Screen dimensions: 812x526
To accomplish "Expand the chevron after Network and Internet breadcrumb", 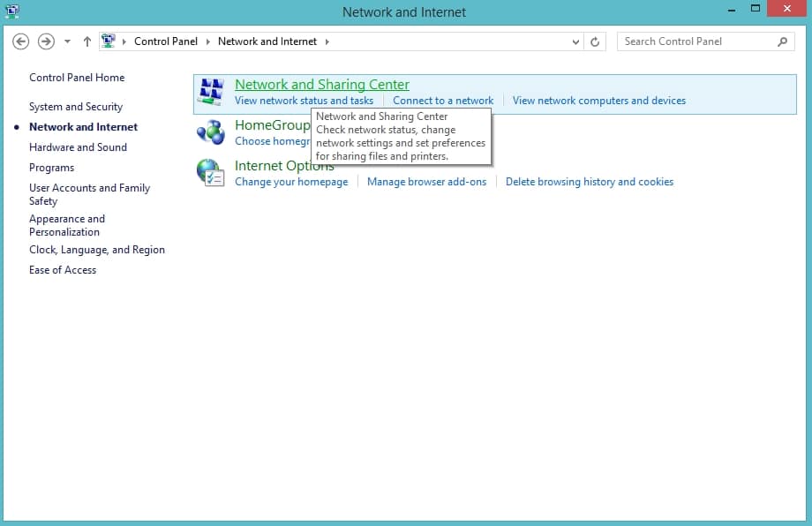I will [327, 41].
